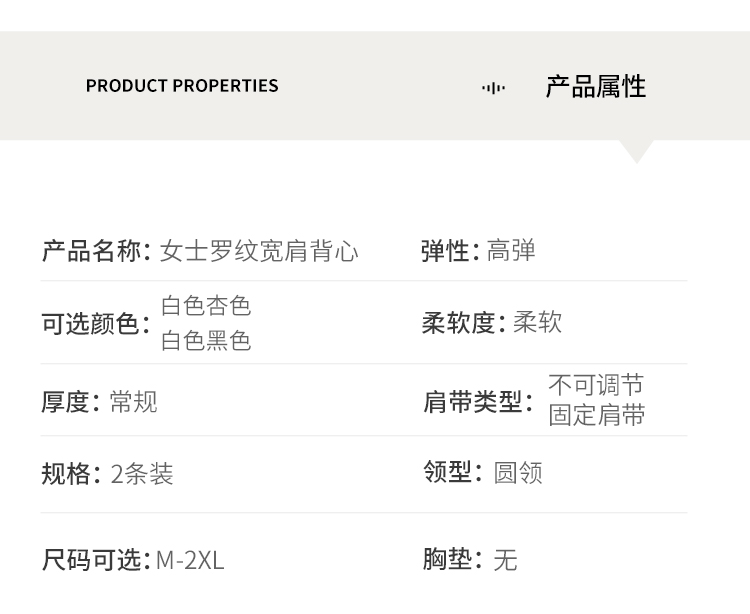
Task: Click the 2条装 specification value
Action: click(x=142, y=474)
